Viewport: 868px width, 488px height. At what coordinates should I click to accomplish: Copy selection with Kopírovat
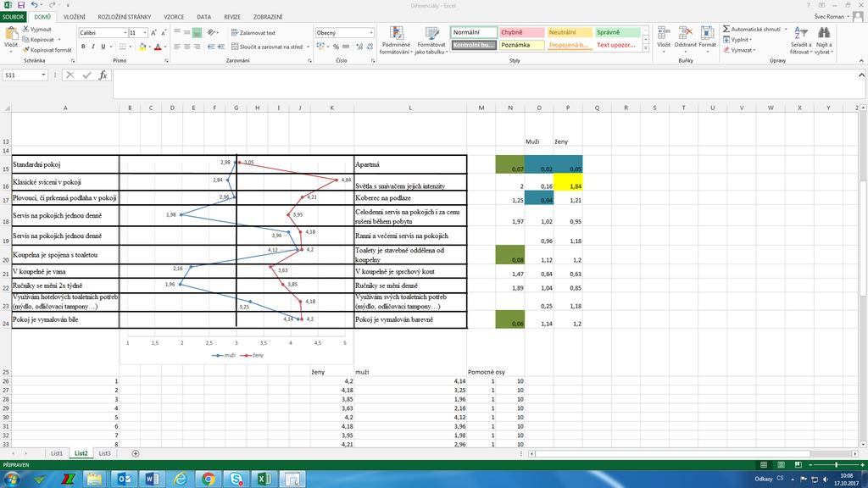coord(39,39)
